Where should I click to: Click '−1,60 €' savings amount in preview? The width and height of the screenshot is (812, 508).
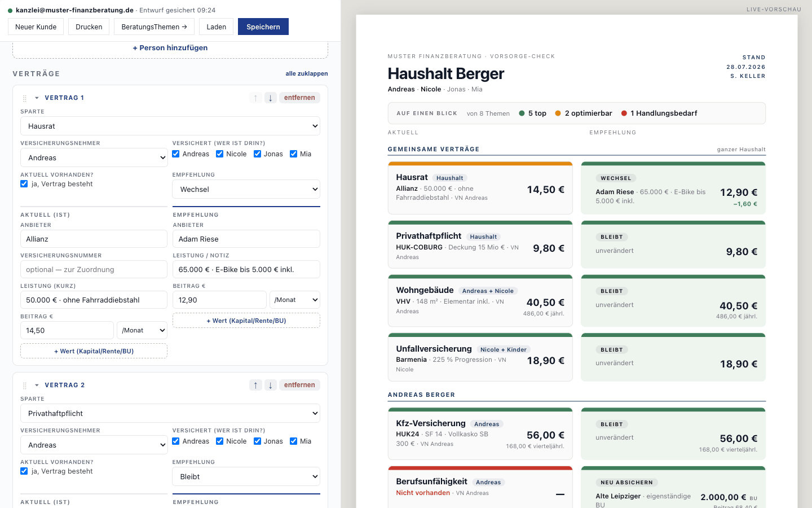pos(745,204)
